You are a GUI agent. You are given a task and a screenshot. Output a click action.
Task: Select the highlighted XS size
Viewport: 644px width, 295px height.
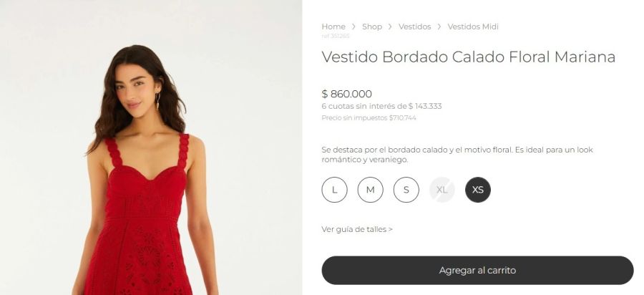(478, 190)
